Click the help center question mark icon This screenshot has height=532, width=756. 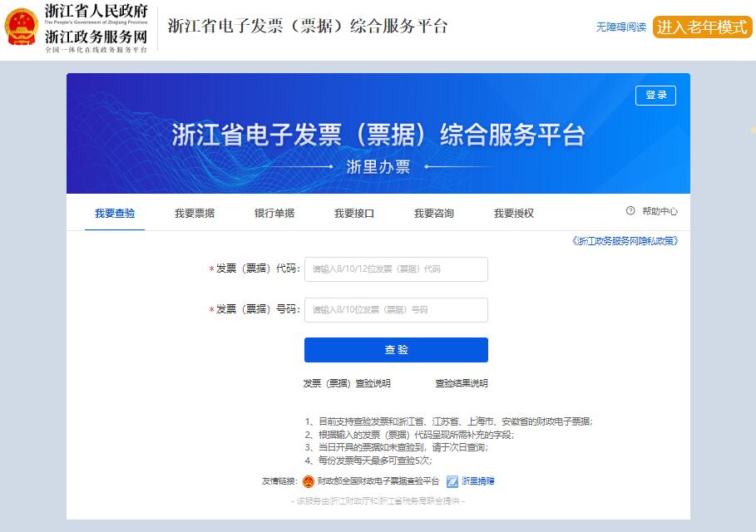(x=630, y=210)
